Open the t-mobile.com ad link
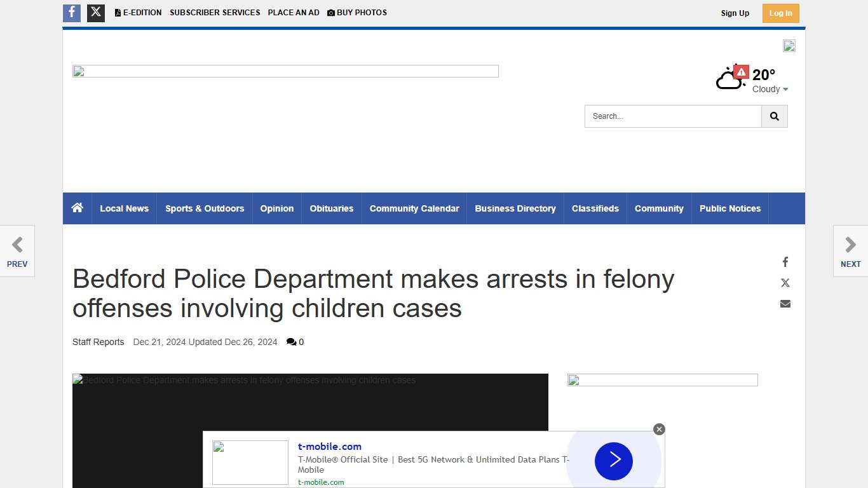Viewport: 868px width, 488px height. pos(329,446)
